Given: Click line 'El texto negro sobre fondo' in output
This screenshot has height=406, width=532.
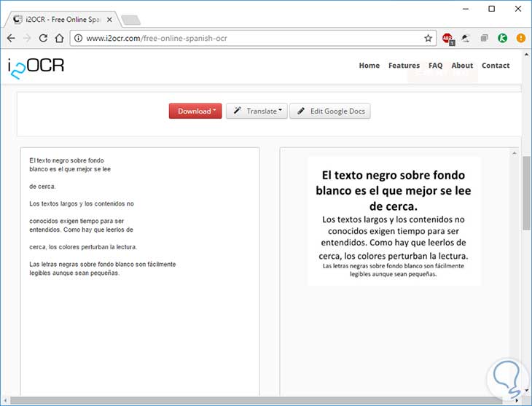Looking at the screenshot, I should coord(66,160).
